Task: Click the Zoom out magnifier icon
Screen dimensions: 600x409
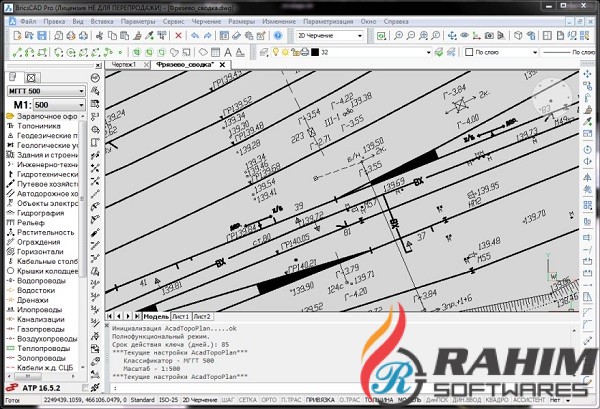Action: coord(411,36)
